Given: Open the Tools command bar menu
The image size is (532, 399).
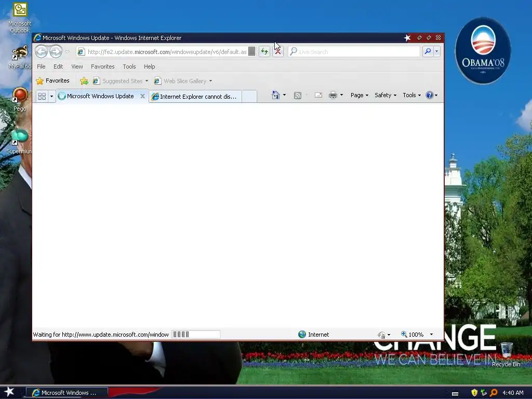Looking at the screenshot, I should click(411, 96).
